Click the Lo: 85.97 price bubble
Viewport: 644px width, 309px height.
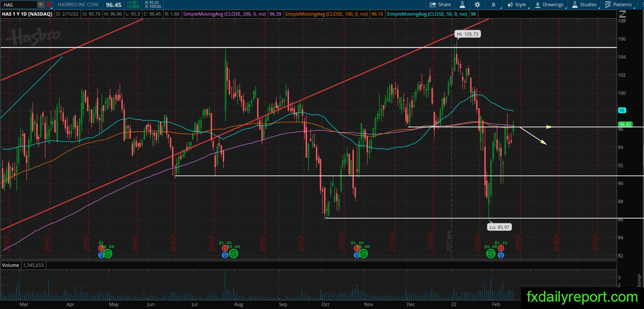click(x=499, y=227)
